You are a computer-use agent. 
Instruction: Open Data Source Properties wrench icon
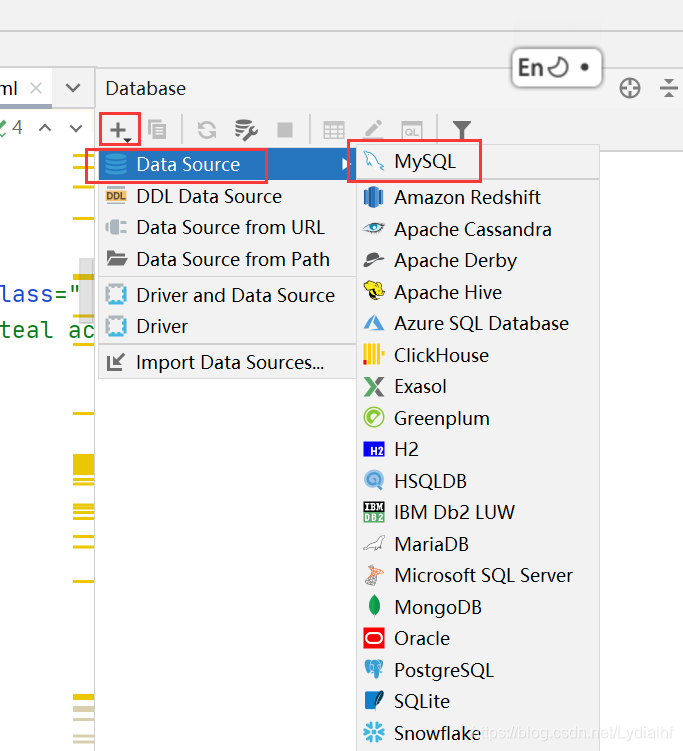246,130
